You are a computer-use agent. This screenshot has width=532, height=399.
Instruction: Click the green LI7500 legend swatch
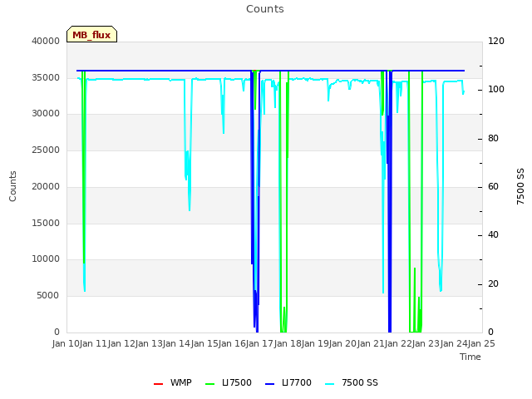coord(210,384)
